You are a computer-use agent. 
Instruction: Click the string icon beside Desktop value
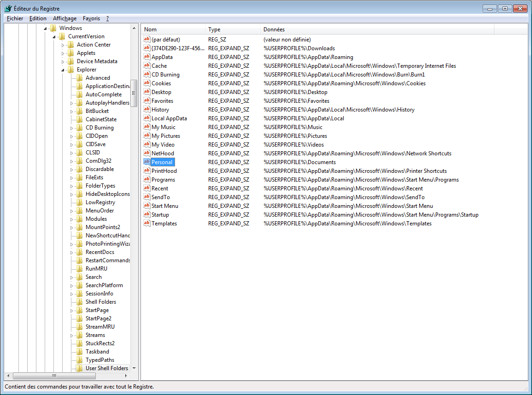click(x=147, y=92)
